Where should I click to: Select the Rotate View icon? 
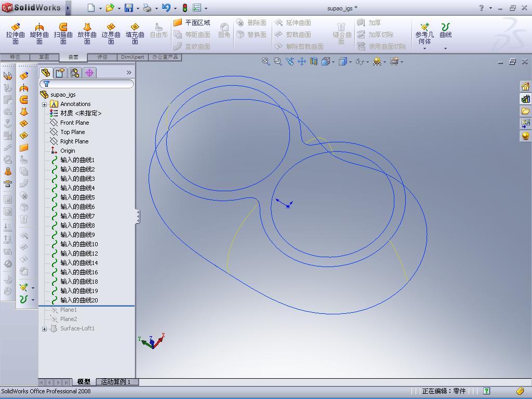[289, 61]
